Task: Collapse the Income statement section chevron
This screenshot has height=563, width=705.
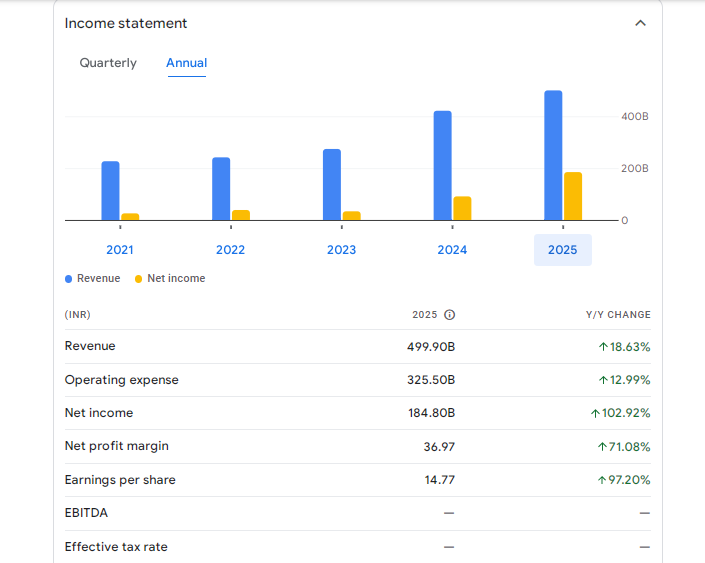Action: (640, 23)
